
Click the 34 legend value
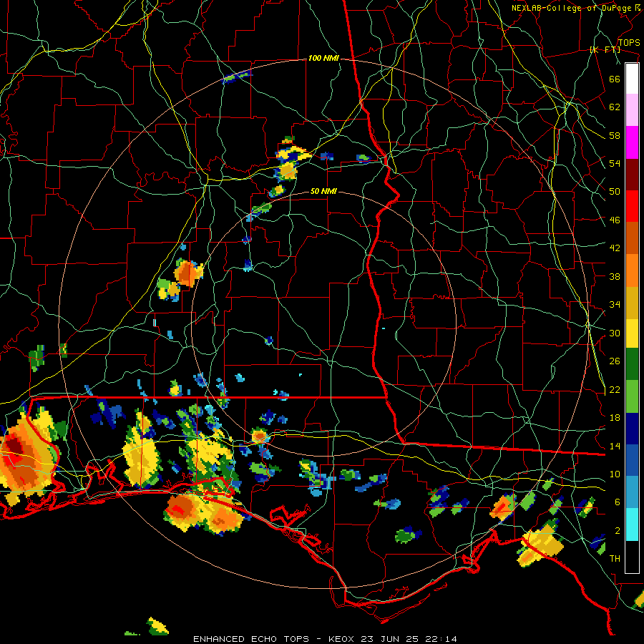[615, 305]
